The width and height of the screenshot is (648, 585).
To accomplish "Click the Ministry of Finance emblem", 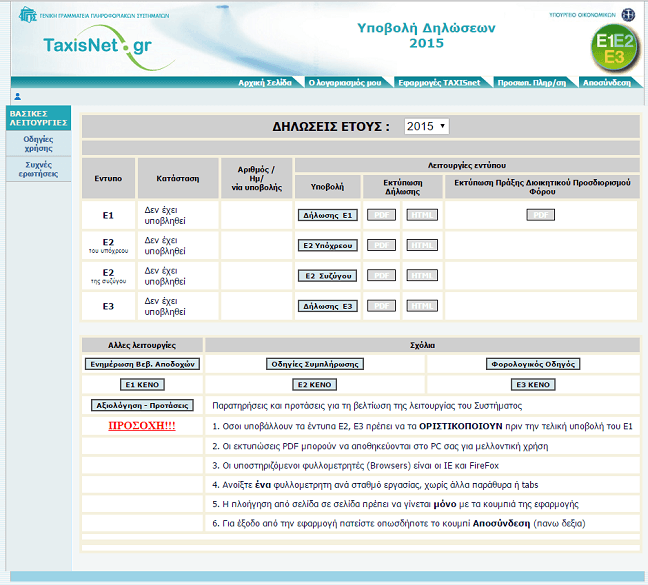I will [628, 15].
